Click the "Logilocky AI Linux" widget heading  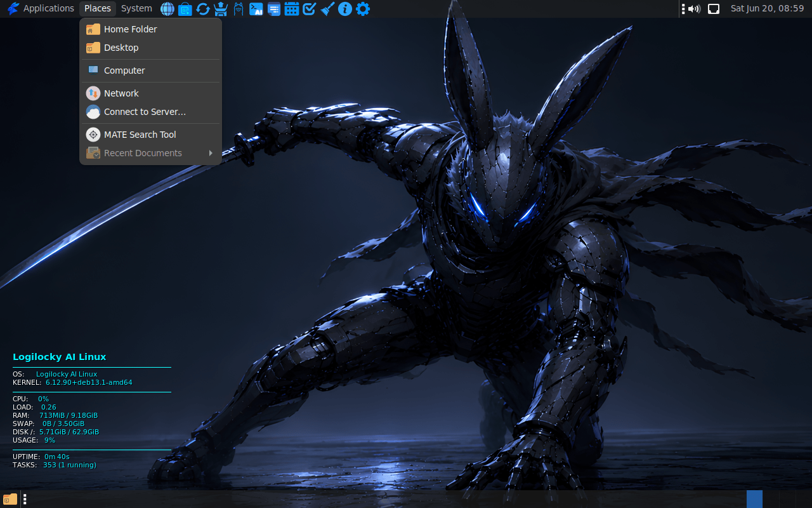60,357
